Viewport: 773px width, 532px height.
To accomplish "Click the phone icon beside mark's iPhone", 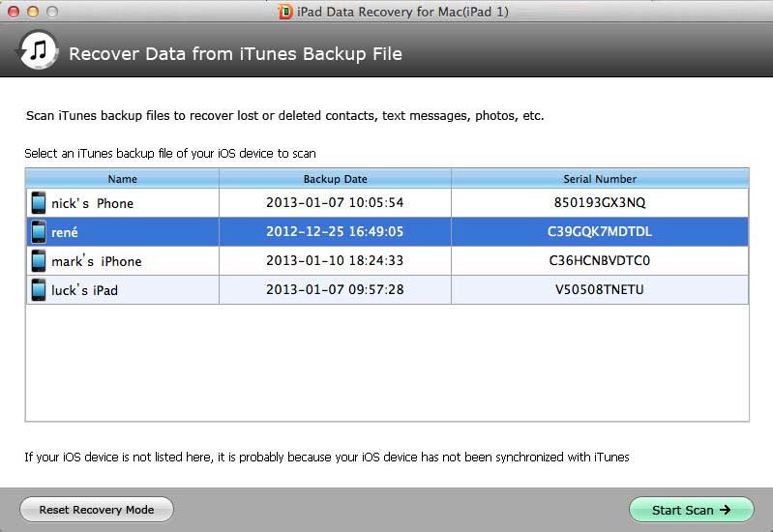I will (39, 261).
